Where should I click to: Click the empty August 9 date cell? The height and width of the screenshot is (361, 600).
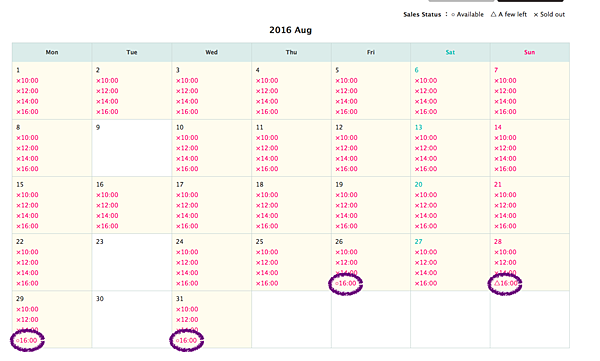[x=132, y=148]
